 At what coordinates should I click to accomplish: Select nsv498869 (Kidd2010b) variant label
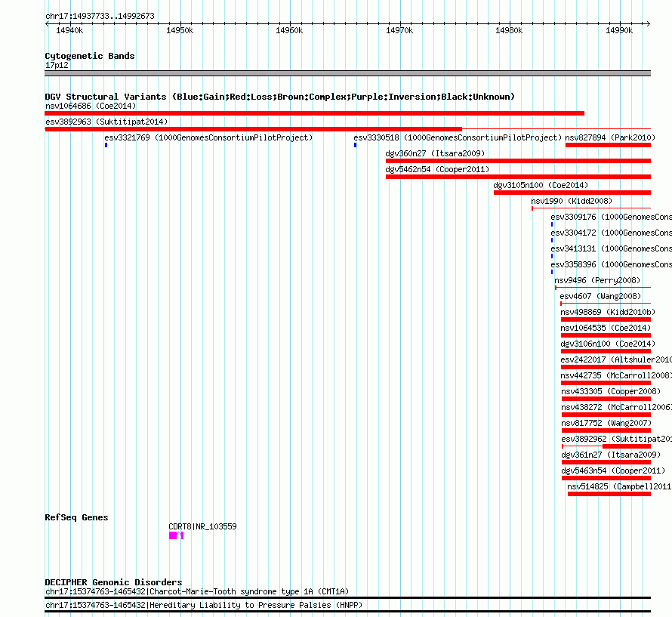point(608,312)
